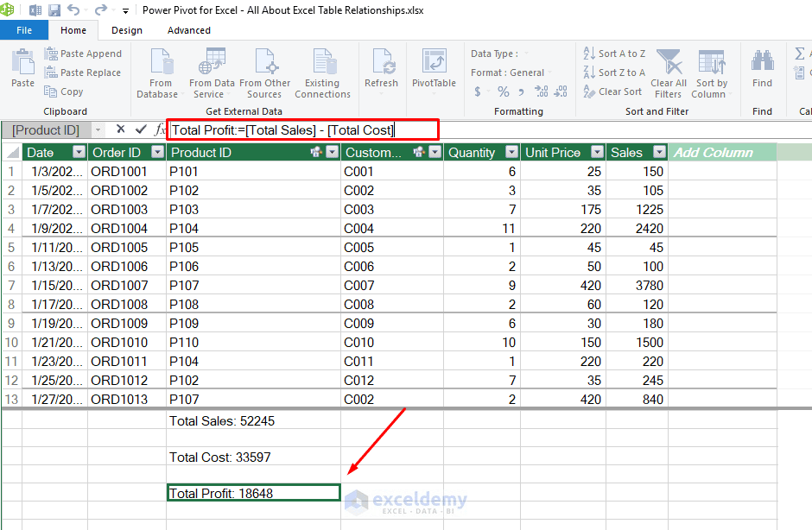Select the Total Profit: 18648 measure cell

tap(253, 493)
